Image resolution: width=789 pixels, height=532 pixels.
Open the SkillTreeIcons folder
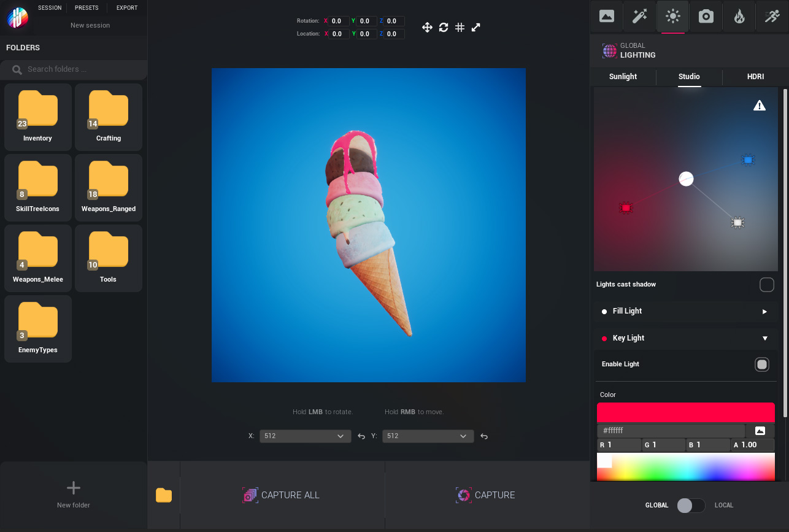click(x=38, y=188)
